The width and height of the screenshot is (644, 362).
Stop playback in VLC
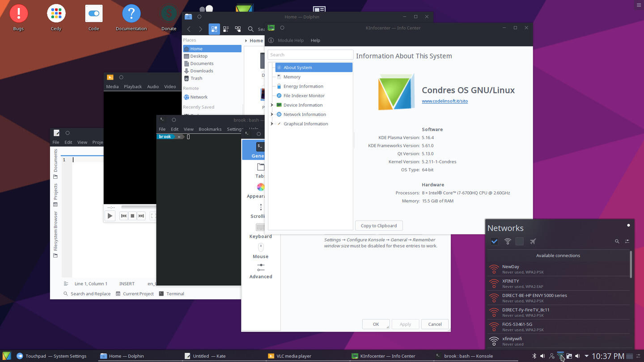coord(132,216)
